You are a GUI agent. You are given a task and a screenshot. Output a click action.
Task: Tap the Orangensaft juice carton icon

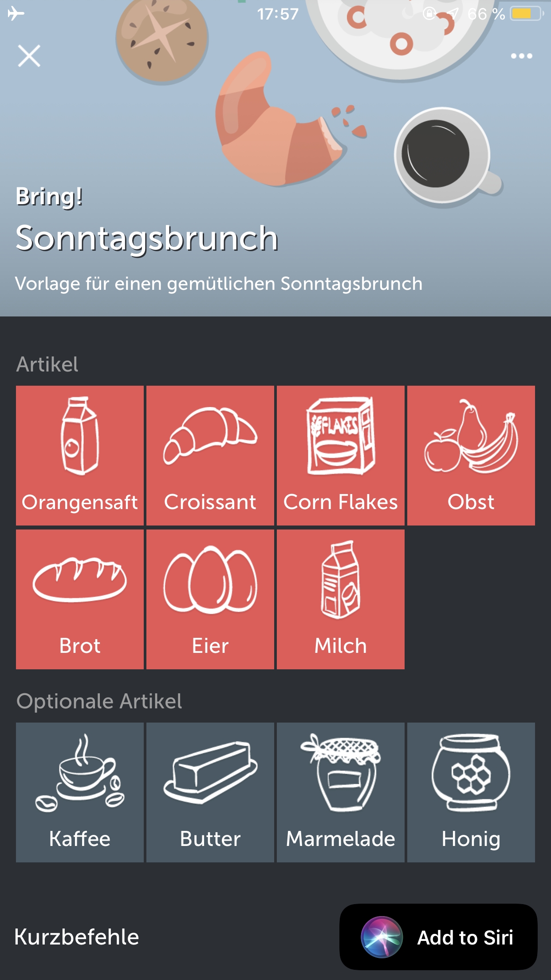(80, 436)
